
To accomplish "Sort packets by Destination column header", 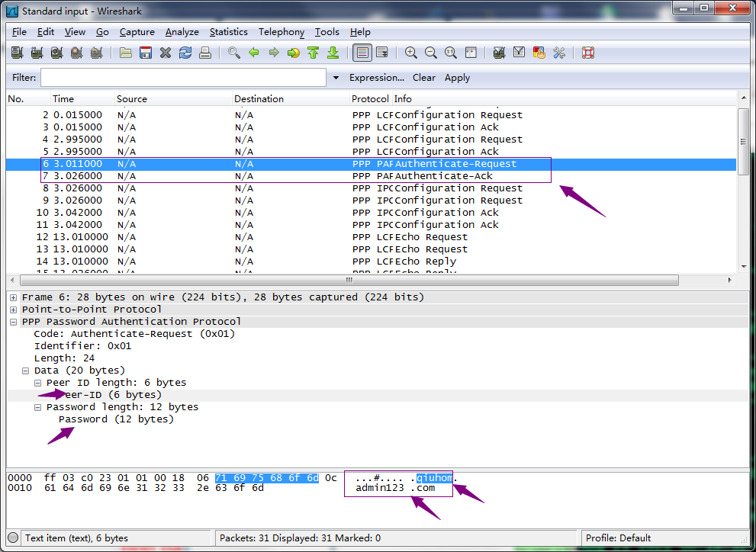I will pos(291,99).
